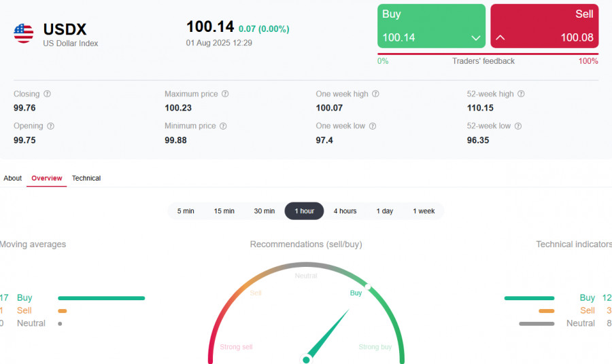Click the 52-week low value 96.35
The height and width of the screenshot is (364, 612).
point(478,141)
